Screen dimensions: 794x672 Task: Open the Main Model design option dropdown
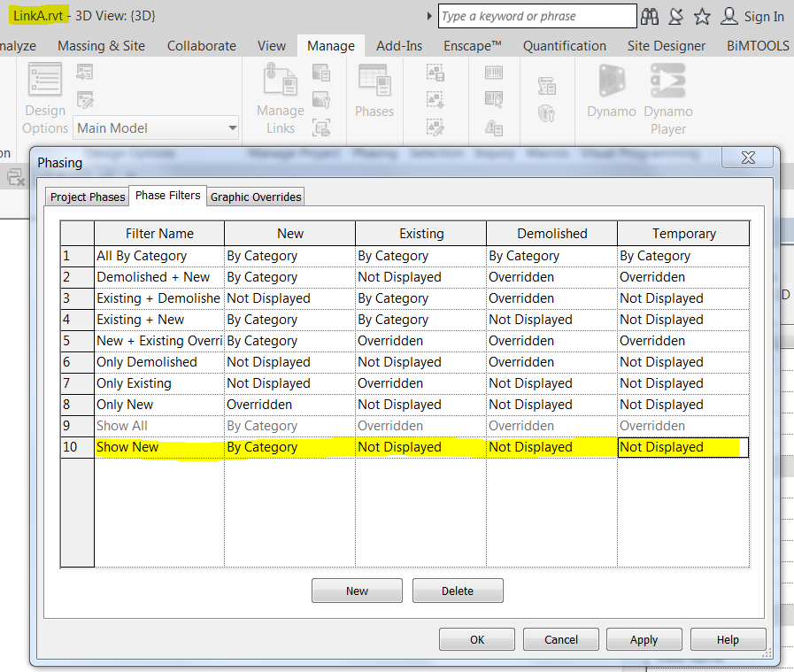tap(233, 127)
